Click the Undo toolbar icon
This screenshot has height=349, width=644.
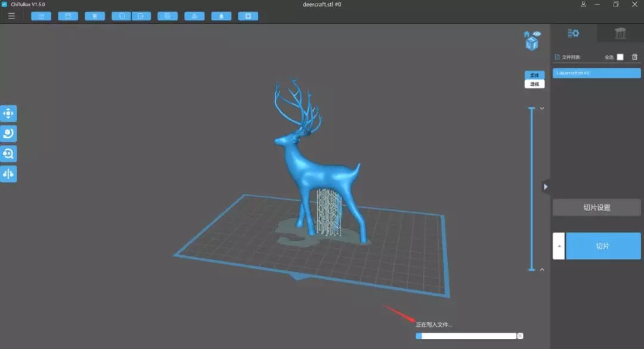click(122, 16)
